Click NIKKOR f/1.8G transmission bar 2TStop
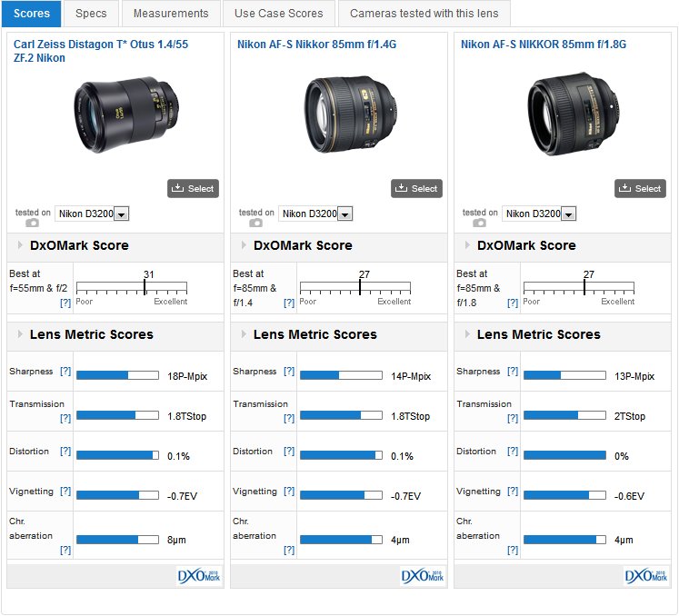The width and height of the screenshot is (679, 616). click(x=564, y=415)
